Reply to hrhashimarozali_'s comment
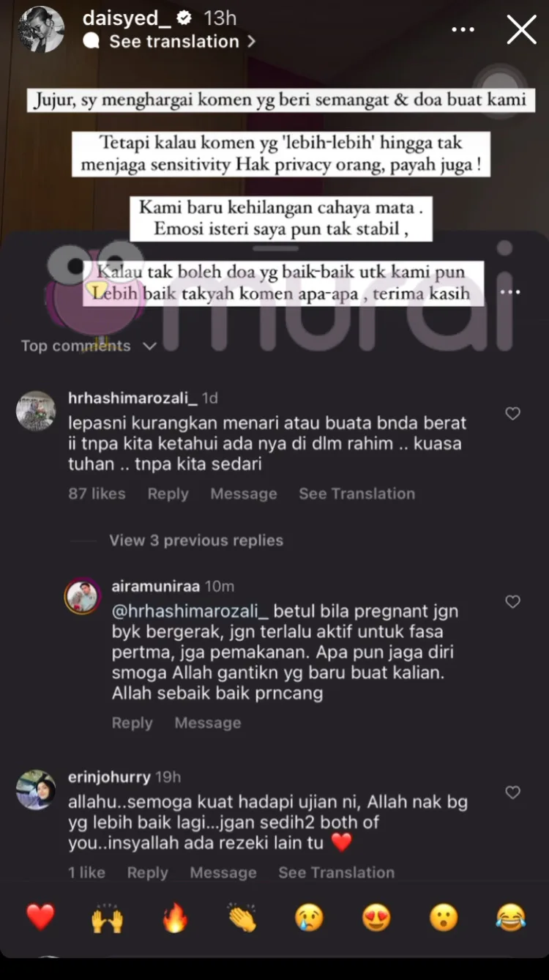This screenshot has height=980, width=549. point(168,494)
